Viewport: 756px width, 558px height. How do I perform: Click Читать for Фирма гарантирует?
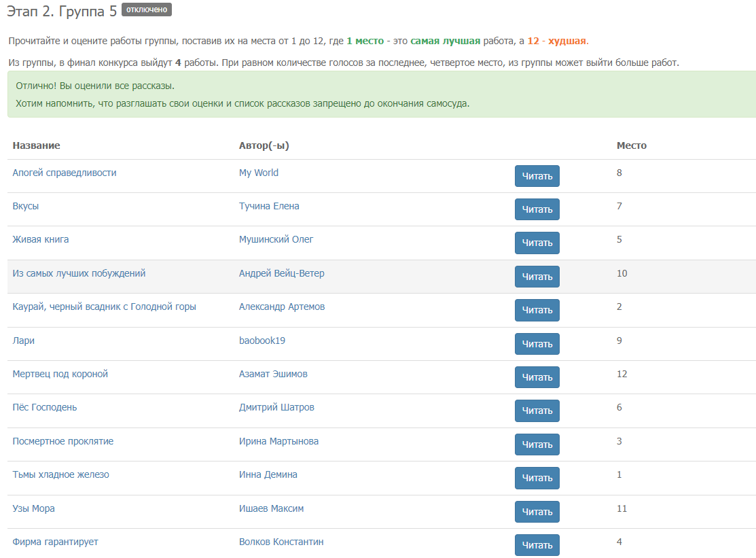(537, 545)
